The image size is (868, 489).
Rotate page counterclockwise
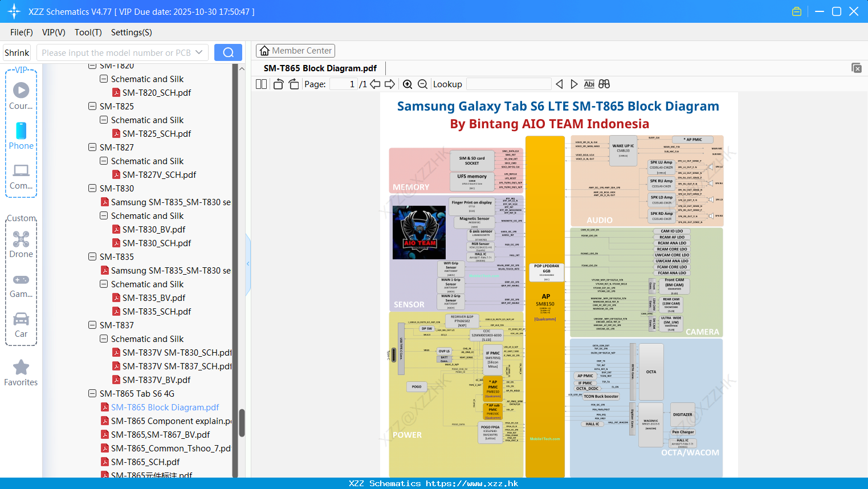click(278, 84)
